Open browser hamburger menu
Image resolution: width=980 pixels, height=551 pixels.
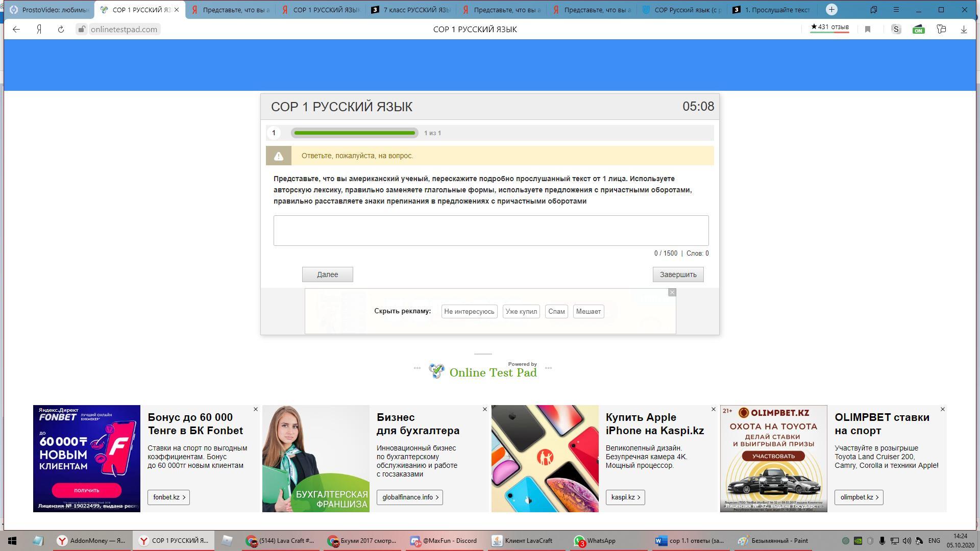(896, 9)
